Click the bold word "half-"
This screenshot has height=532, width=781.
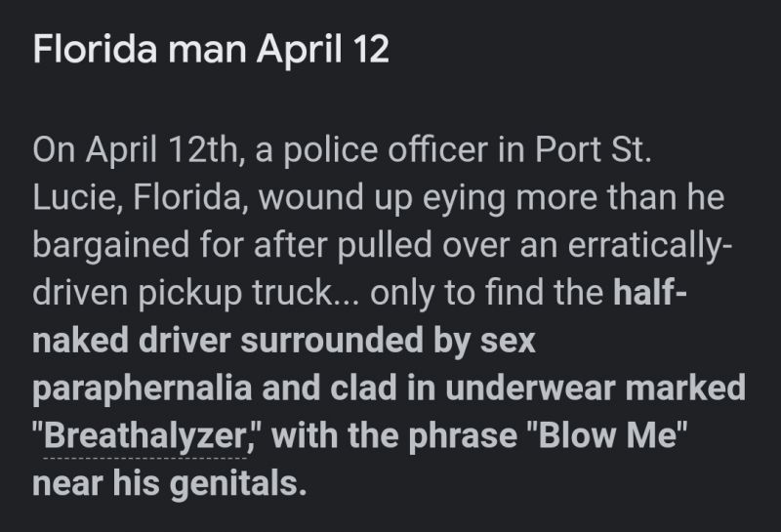coord(650,292)
